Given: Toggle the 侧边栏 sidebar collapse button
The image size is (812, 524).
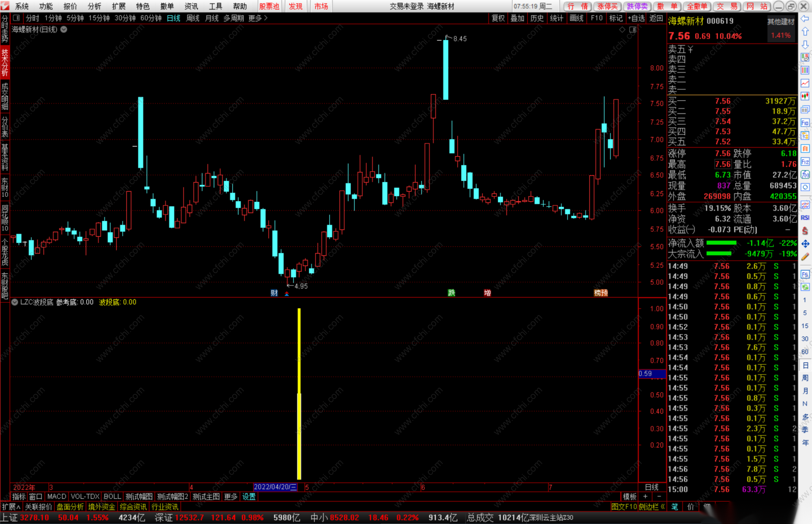Looking at the screenshot, I should (651, 507).
